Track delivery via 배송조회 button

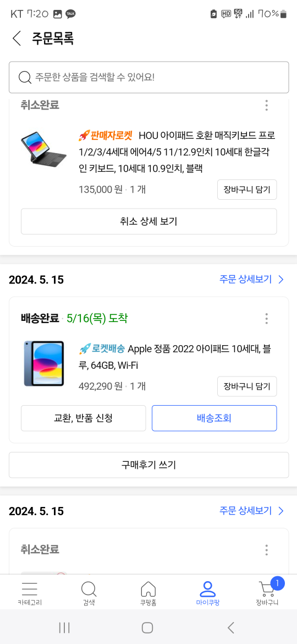(214, 418)
